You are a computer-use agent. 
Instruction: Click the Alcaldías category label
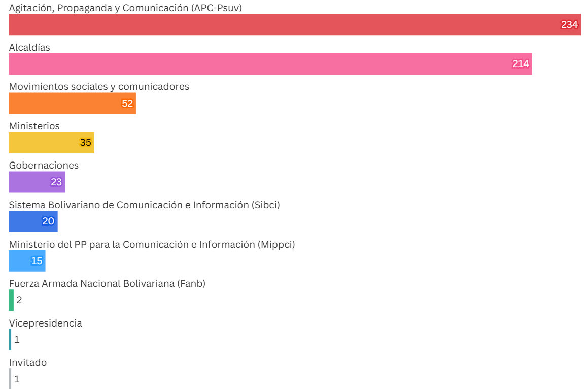[x=29, y=47]
